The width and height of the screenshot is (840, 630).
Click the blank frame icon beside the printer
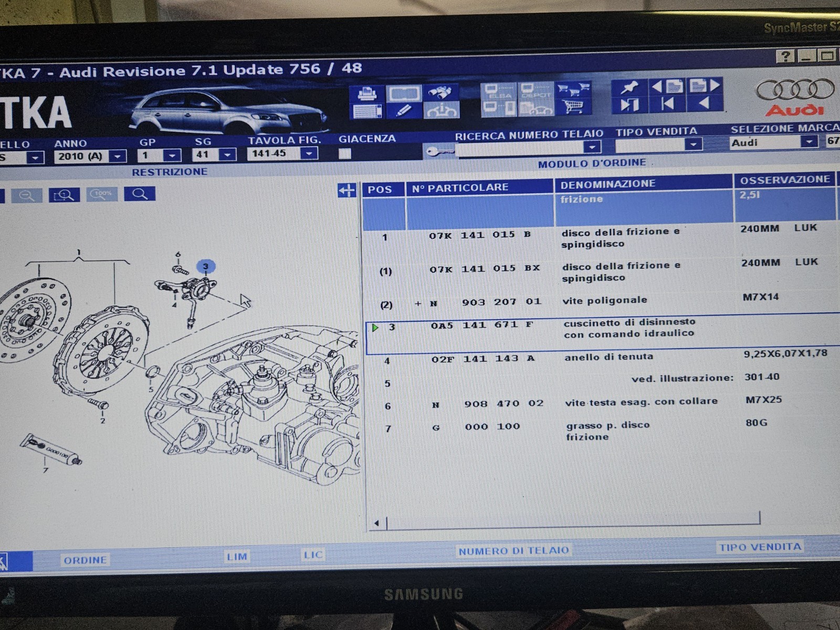point(403,93)
